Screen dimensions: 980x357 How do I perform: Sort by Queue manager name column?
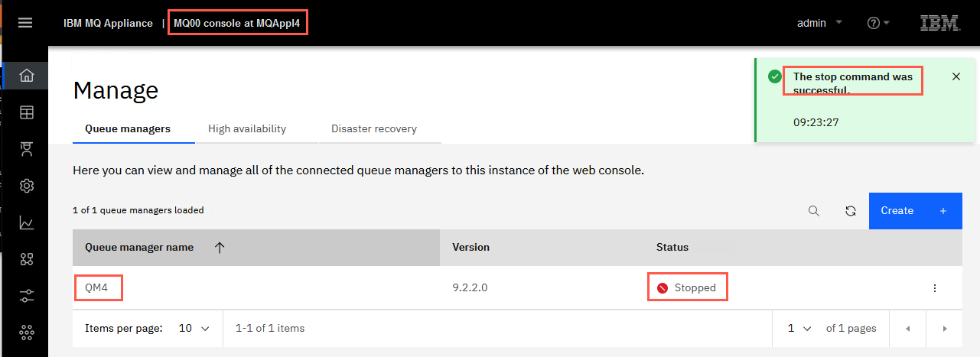[256, 248]
